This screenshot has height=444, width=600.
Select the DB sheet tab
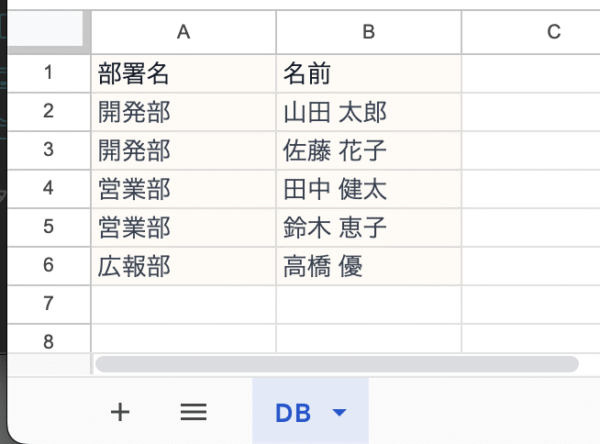293,412
